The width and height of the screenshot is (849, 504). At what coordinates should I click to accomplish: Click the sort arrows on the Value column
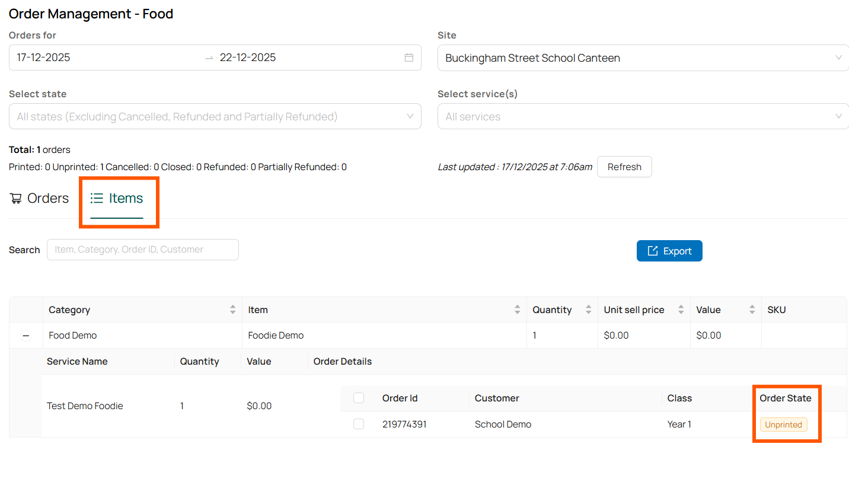753,310
